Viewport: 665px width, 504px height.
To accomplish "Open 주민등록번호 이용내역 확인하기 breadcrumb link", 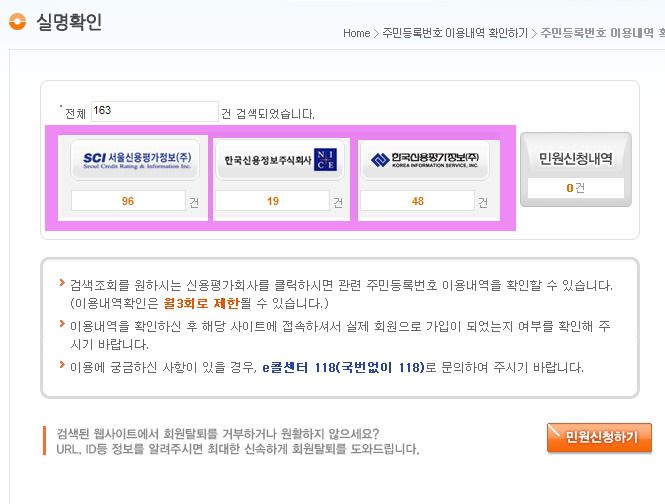I will 455,33.
